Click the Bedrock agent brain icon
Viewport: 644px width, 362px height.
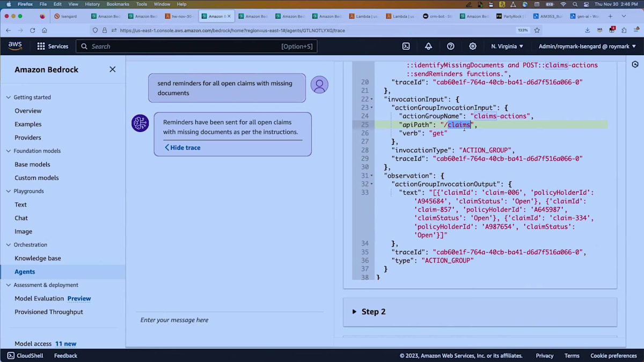[x=140, y=123]
